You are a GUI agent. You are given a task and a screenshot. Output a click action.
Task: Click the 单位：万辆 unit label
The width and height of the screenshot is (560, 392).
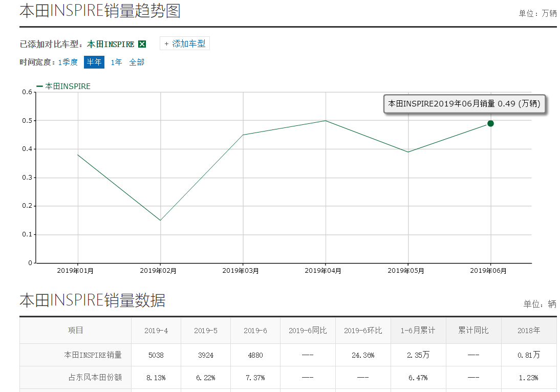click(537, 14)
